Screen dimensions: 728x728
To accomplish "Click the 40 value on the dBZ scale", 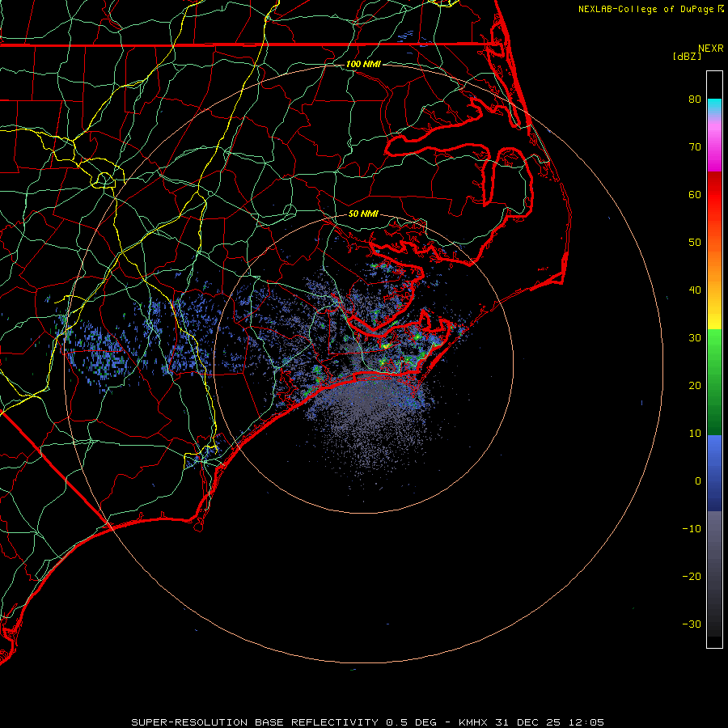I will (695, 290).
